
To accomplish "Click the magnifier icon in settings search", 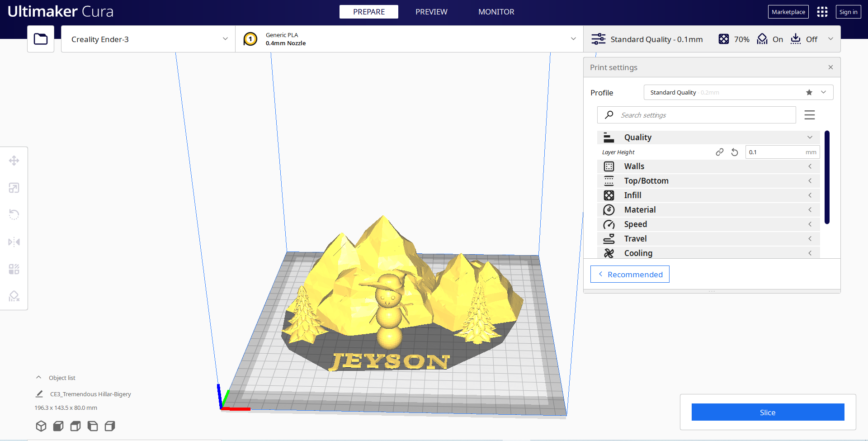I will tap(609, 115).
